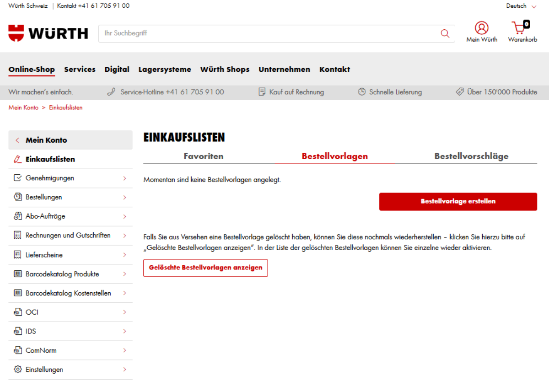549x392 pixels.
Task: Expand Bestellungen with its chevron
Action: pyautogui.click(x=124, y=197)
